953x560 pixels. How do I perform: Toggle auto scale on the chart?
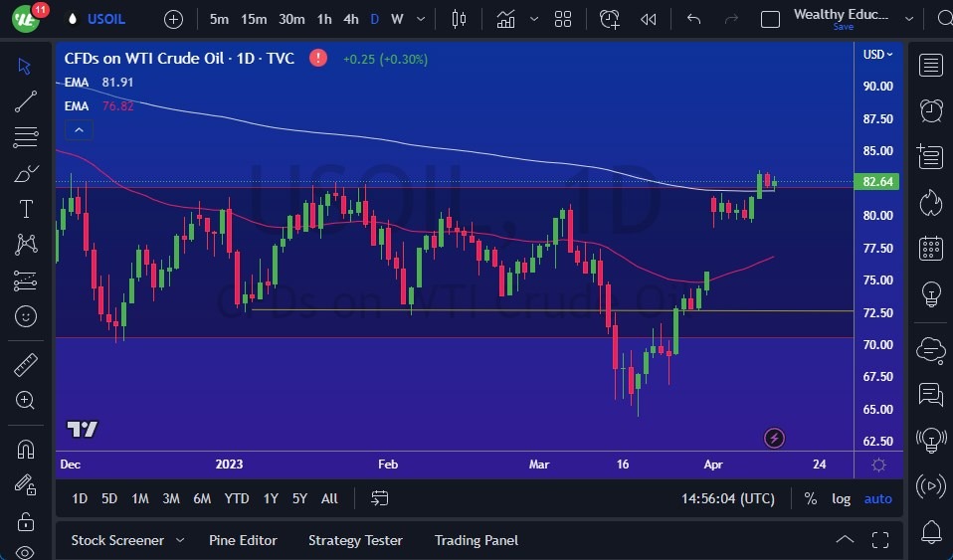click(x=877, y=498)
